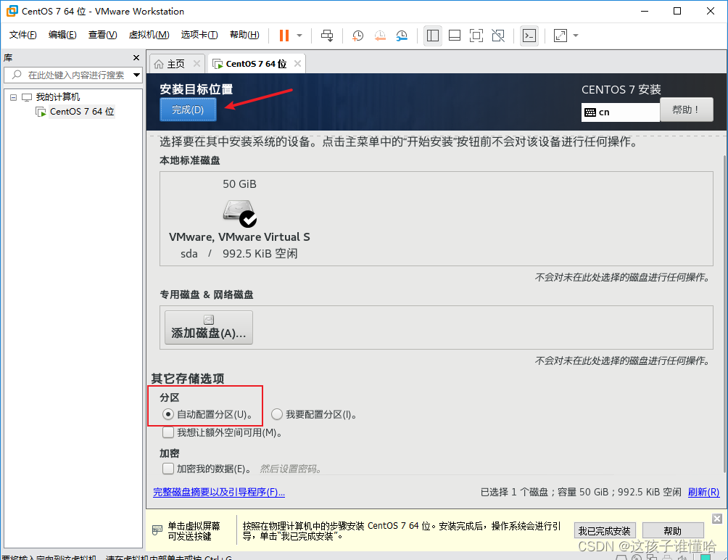Toggle the thumbnail bar view icon
The width and height of the screenshot is (728, 560).
(455, 36)
